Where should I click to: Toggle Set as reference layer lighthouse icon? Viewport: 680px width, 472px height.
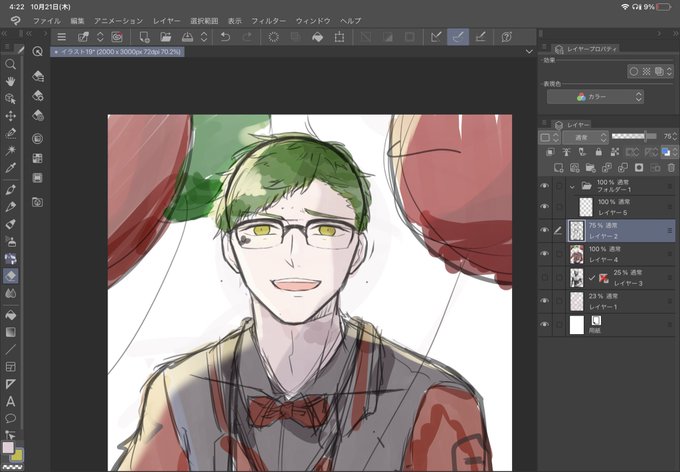[x=566, y=152]
